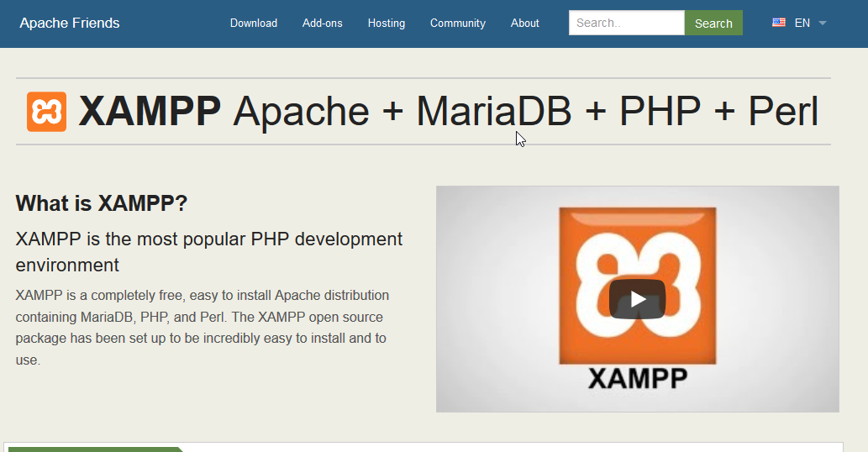
Task: Click the orange XAMPP logo icon in heading
Action: coord(46,112)
